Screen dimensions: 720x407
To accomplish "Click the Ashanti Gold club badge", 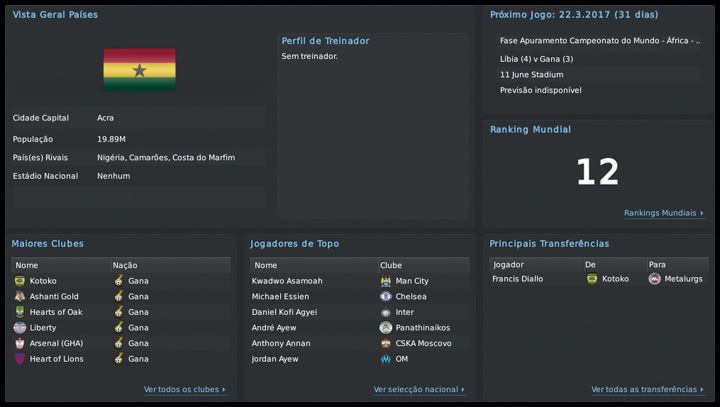I will (19, 297).
